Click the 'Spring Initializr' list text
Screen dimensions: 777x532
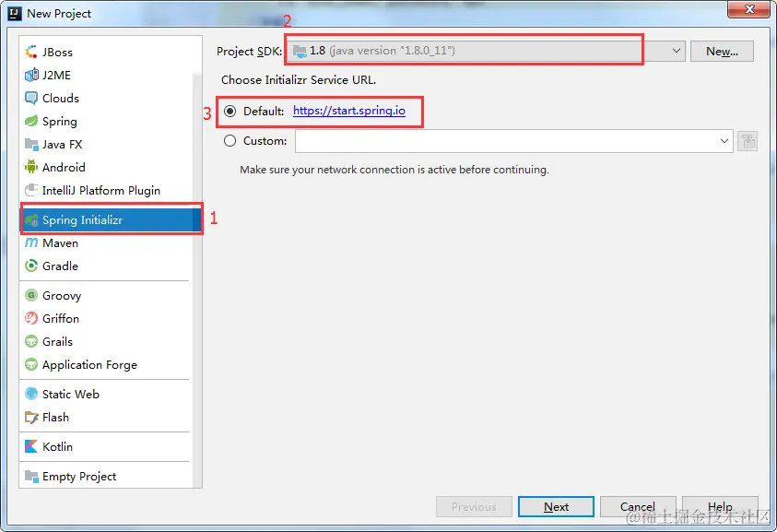(82, 220)
